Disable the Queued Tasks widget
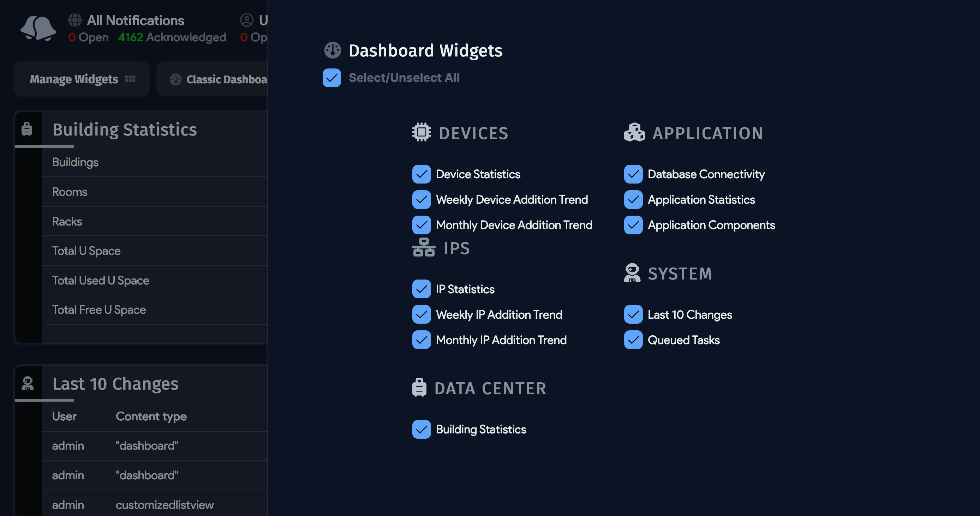 pos(633,340)
